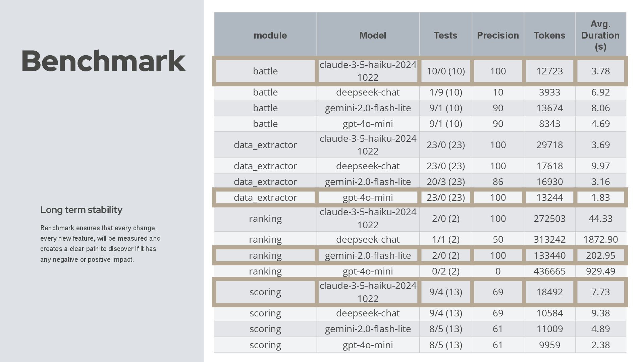
Task: Click the Tokens value "3933"
Action: coord(549,92)
